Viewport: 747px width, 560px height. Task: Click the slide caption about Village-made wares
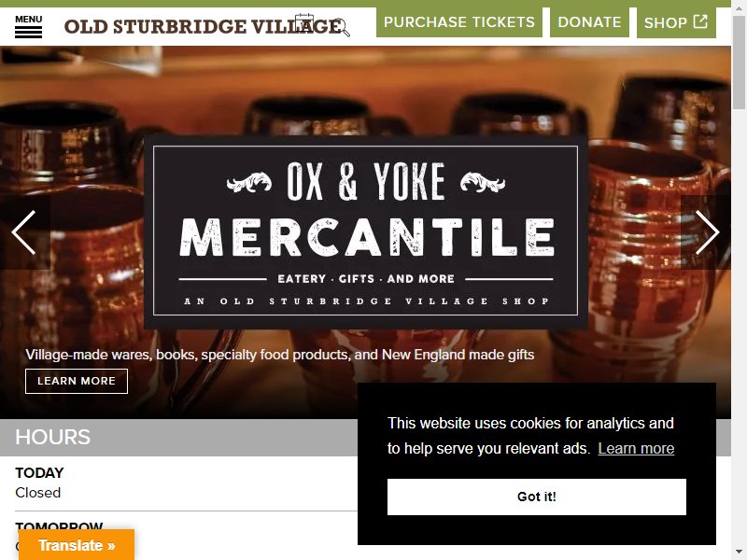point(279,355)
